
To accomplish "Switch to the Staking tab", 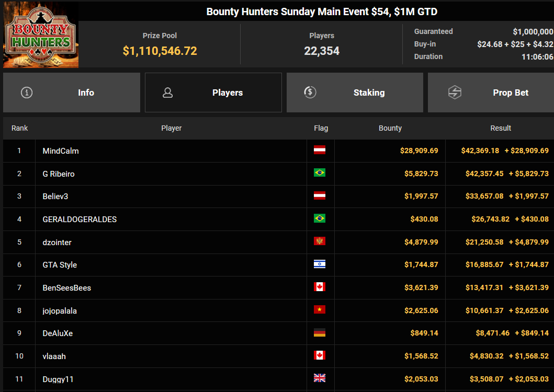I will [355, 93].
